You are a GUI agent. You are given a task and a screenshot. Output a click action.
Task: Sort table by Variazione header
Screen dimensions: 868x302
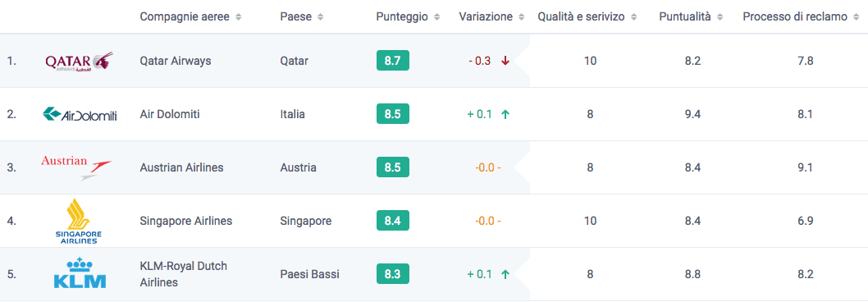click(491, 17)
